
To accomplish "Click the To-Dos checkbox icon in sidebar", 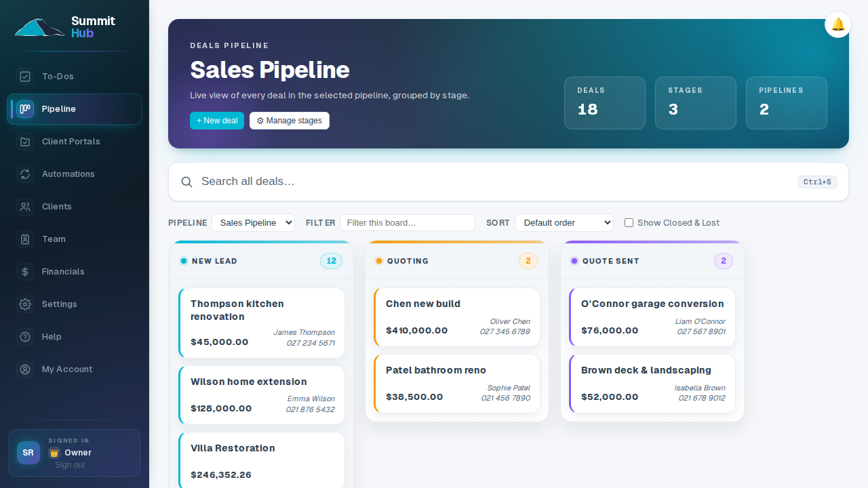I will point(25,77).
